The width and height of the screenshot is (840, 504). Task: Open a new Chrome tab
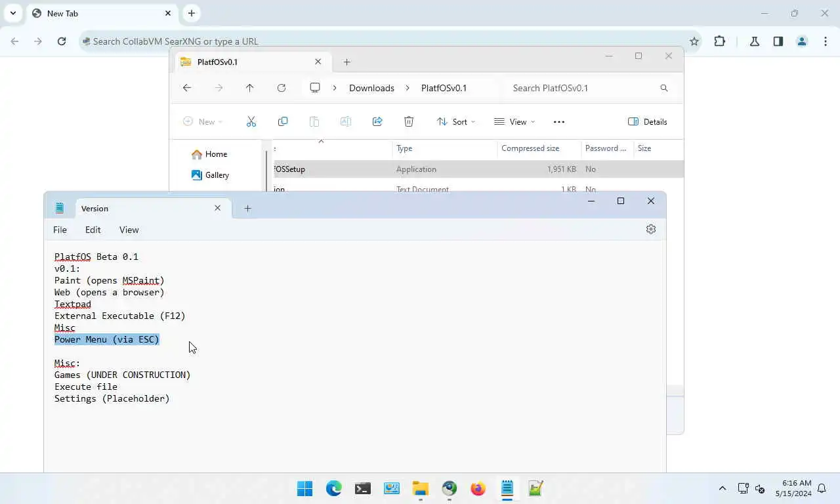tap(191, 13)
